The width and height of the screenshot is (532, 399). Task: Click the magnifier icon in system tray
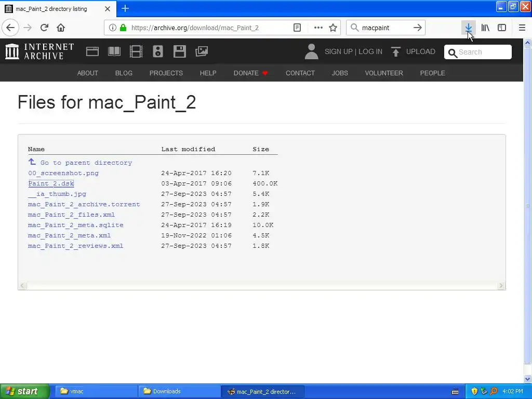tap(494, 391)
